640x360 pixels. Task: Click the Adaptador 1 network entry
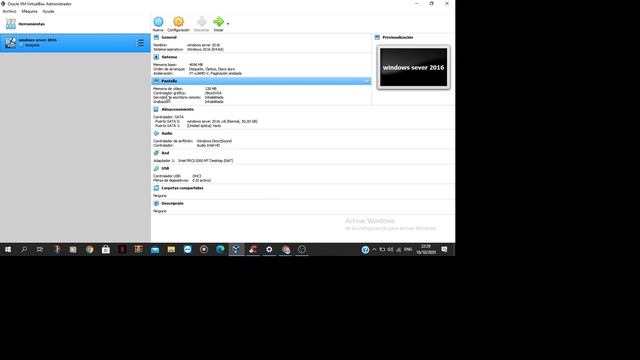[193, 161]
